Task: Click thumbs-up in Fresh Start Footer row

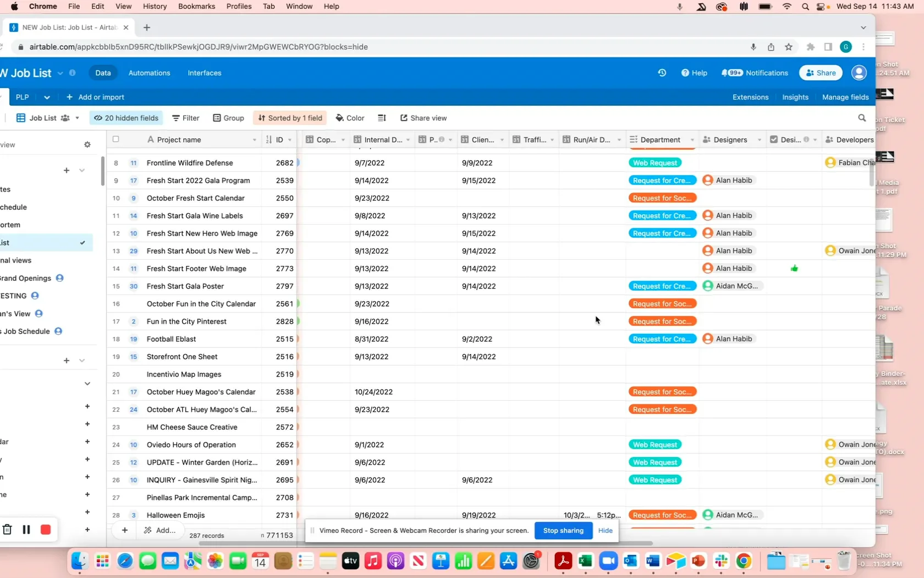Action: [x=794, y=269]
